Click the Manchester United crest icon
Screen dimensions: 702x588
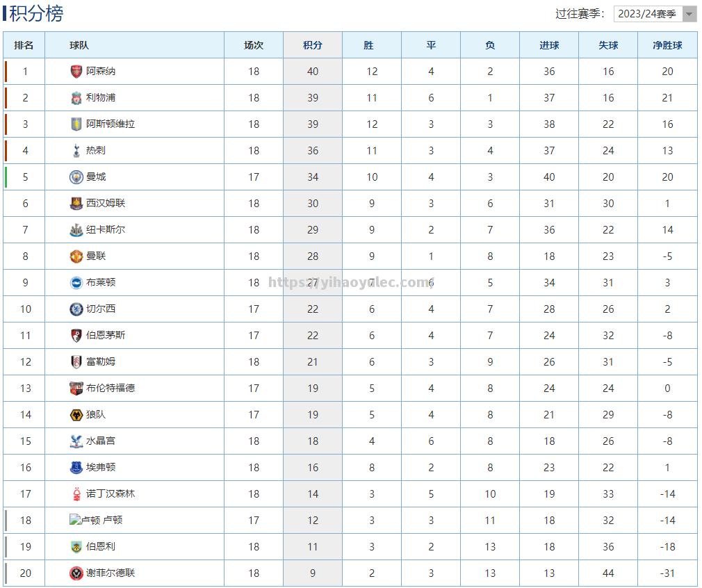pos(76,256)
